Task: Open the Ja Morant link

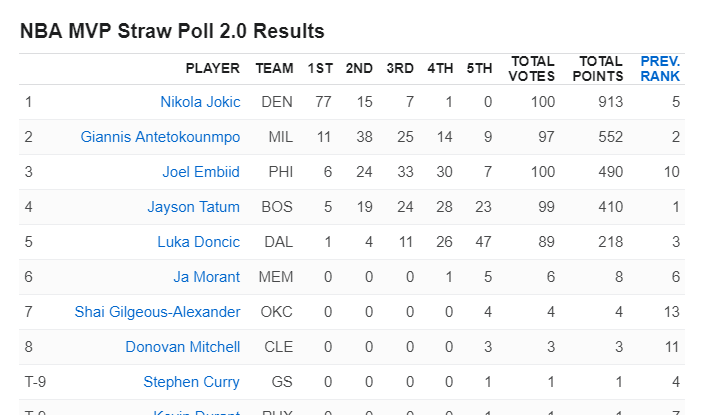Action: point(208,277)
